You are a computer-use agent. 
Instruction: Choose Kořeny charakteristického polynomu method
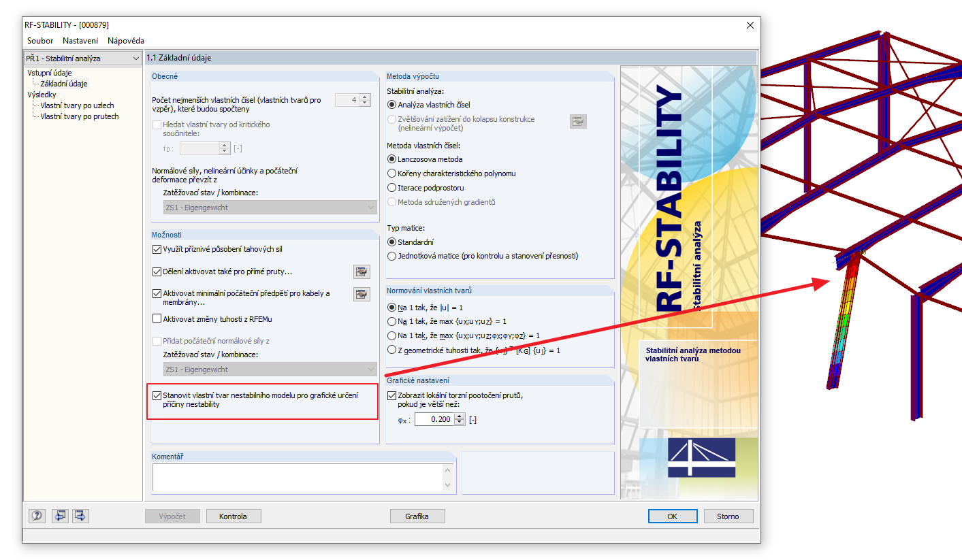[x=391, y=174]
